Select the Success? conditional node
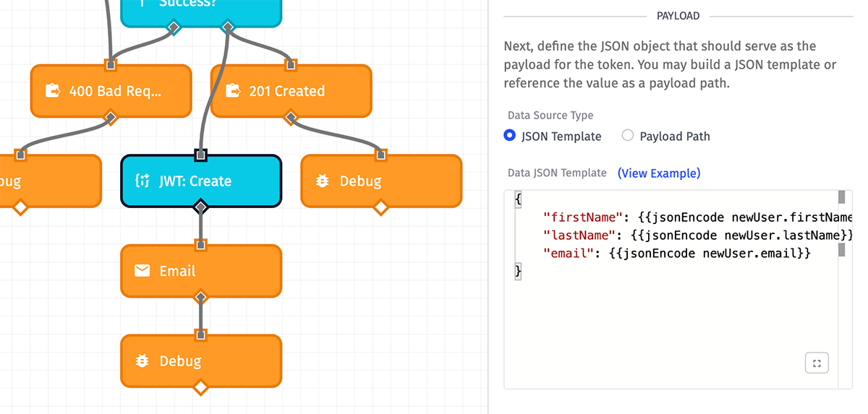This screenshot has width=868, height=414. (x=200, y=13)
